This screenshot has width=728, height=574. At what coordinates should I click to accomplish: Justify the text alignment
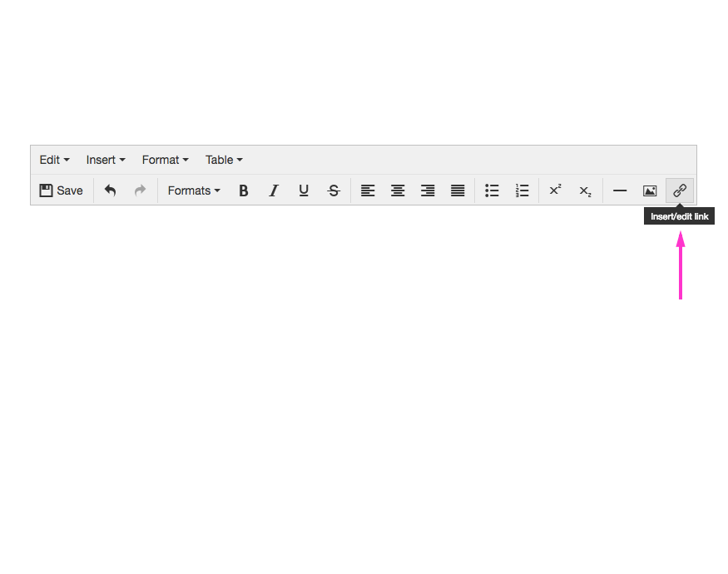[x=458, y=191]
